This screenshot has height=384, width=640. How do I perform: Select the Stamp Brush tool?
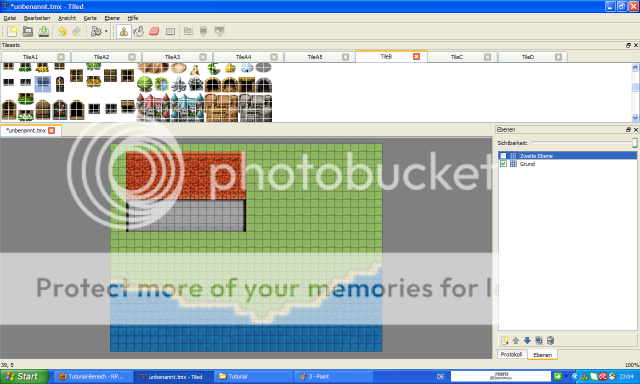(124, 31)
